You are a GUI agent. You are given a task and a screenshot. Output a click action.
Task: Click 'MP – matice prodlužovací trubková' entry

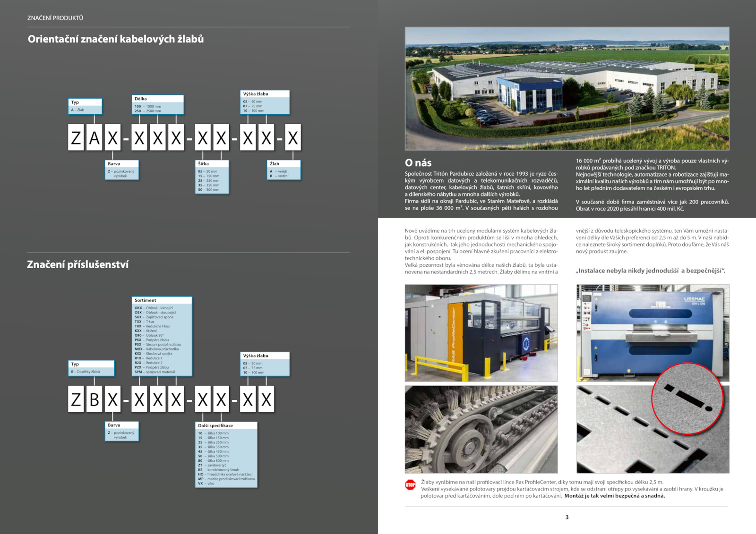pyautogui.click(x=226, y=479)
